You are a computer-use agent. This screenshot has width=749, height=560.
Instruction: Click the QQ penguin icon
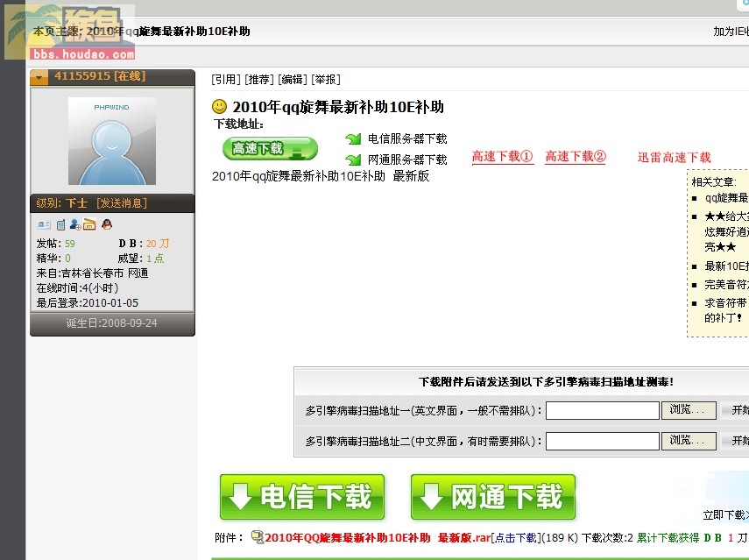[107, 224]
